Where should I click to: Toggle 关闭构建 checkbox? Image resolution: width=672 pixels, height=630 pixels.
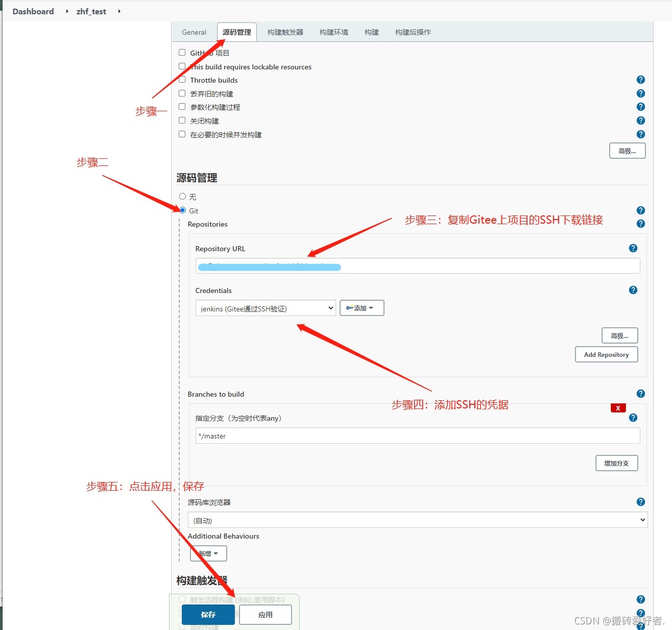click(182, 120)
